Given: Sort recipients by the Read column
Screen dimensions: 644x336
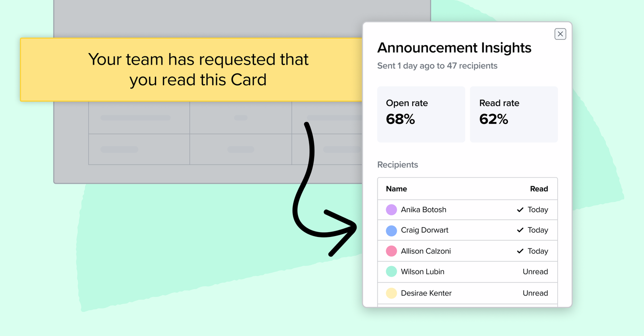Looking at the screenshot, I should pos(539,189).
